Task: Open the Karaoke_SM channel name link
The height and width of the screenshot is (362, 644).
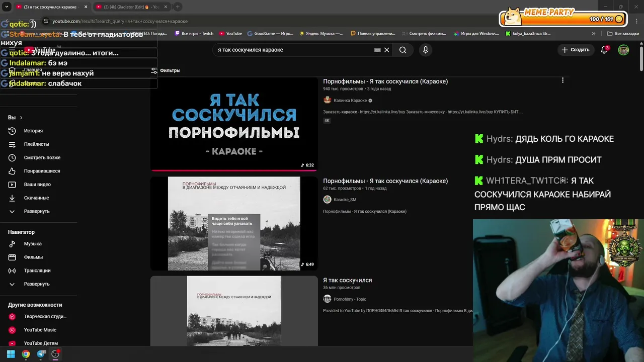Action: click(345, 200)
